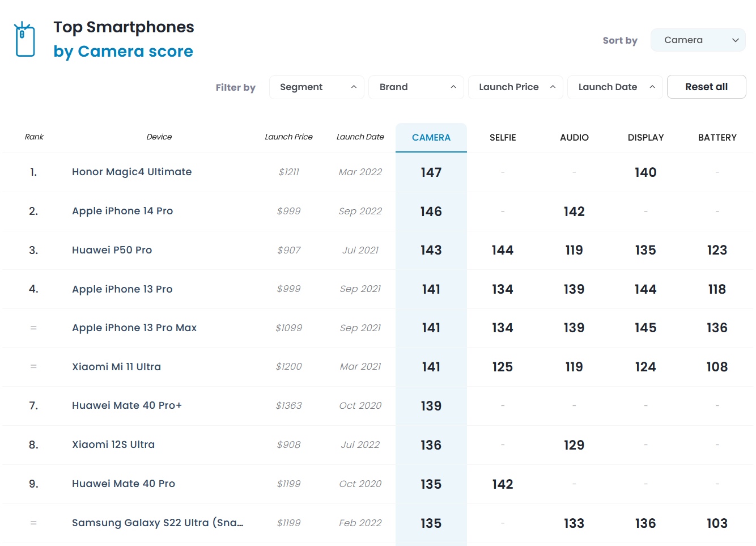This screenshot has height=546, width=756.
Task: Click the smartphone camera icon beside the title
Action: tap(25, 39)
